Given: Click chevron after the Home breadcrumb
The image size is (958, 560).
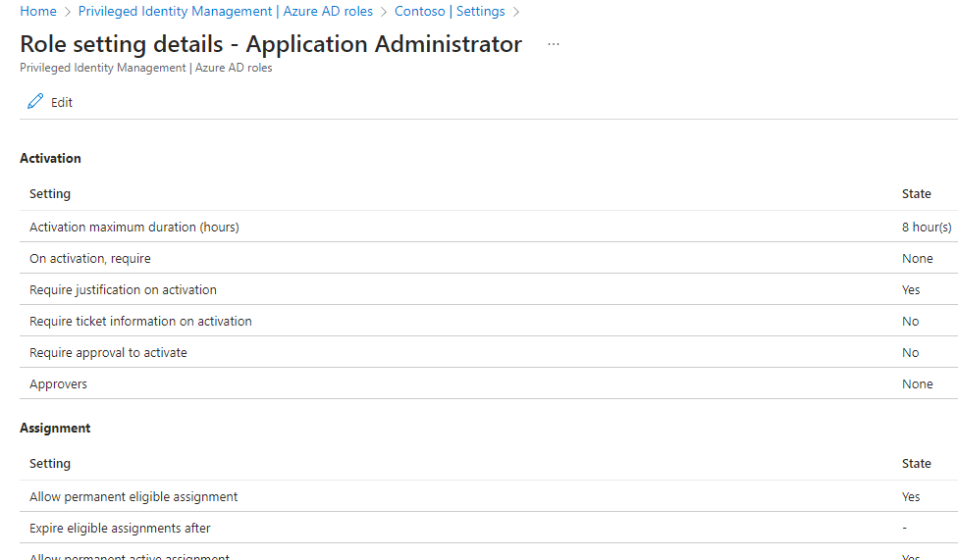Looking at the screenshot, I should (x=68, y=12).
